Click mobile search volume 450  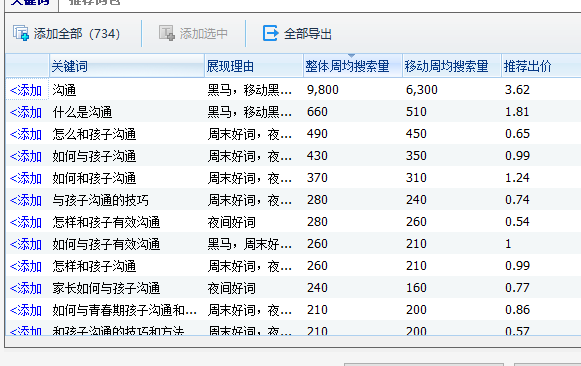tap(416, 134)
